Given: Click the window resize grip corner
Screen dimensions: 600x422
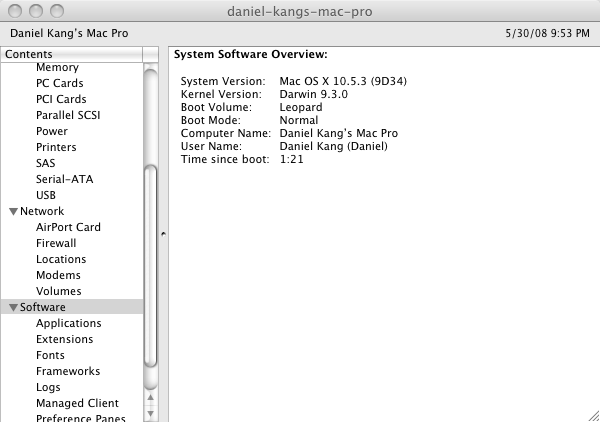Looking at the screenshot, I should (x=594, y=416).
